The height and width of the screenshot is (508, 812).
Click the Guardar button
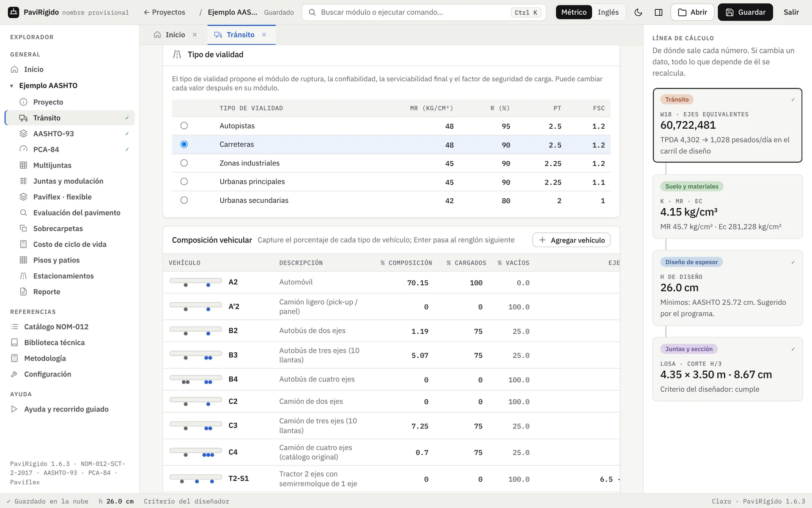point(745,12)
